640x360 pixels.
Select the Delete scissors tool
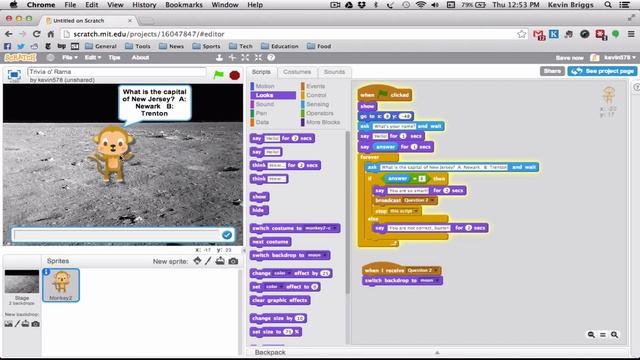232,58
